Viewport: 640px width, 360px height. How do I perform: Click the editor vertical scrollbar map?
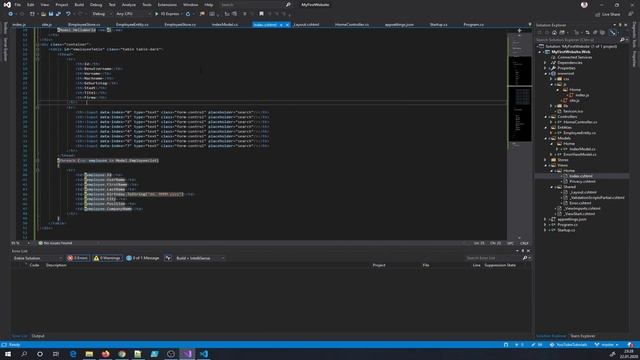pyautogui.click(x=520, y=135)
